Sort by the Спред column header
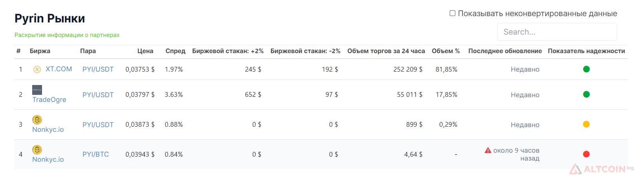644x183 pixels. click(x=175, y=51)
